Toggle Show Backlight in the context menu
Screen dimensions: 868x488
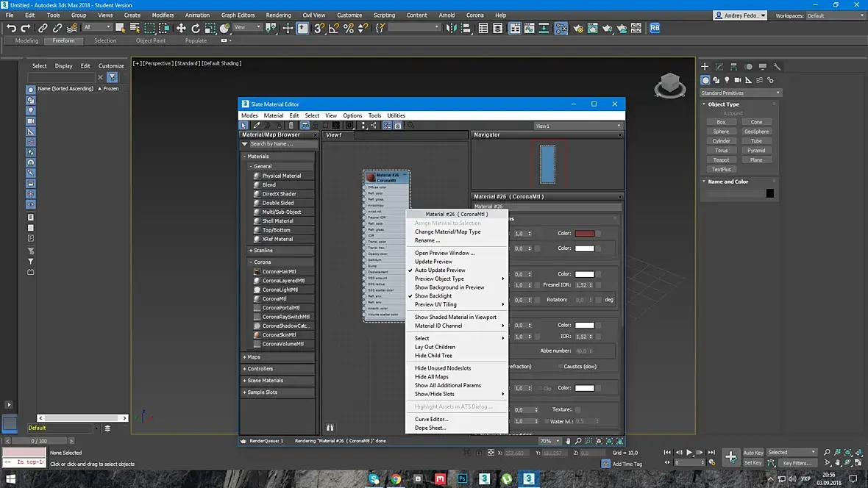click(433, 296)
